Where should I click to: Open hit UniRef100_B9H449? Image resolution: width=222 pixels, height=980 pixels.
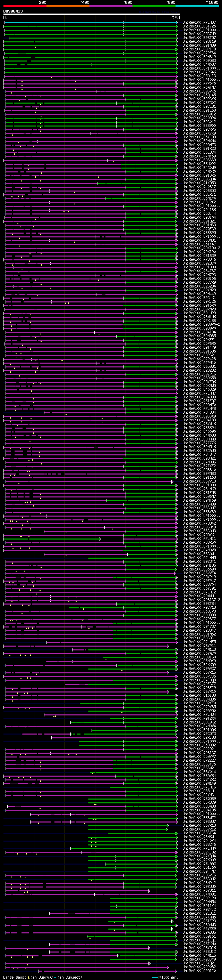[x=199, y=294]
